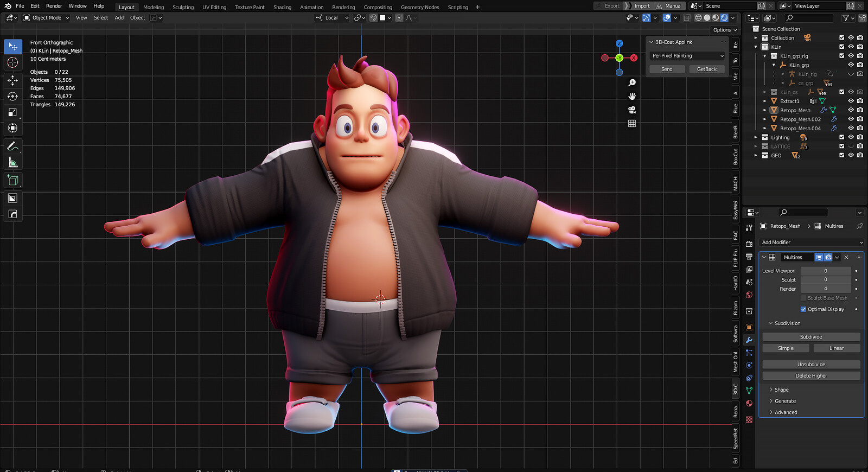
Task: Open the Render properties tab icon
Action: pos(749,244)
